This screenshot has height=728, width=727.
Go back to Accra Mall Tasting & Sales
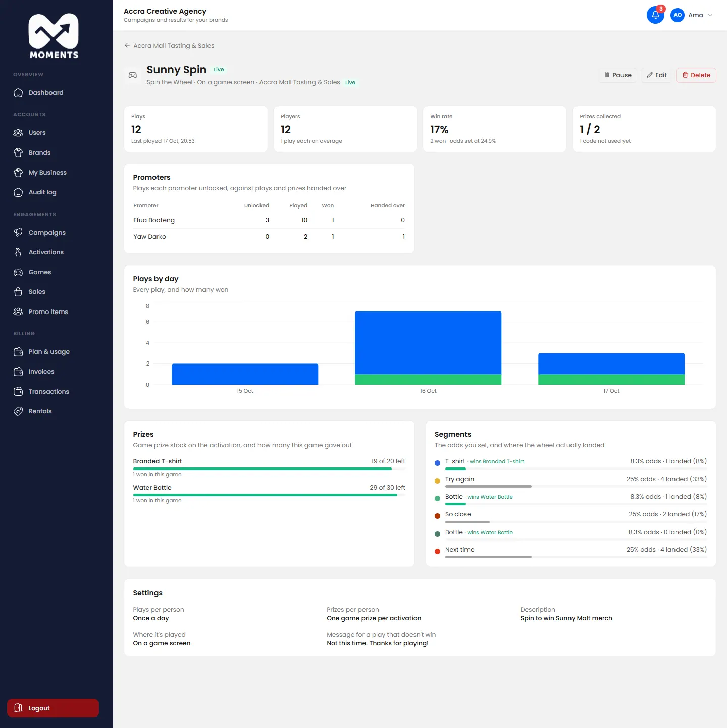[x=169, y=46]
